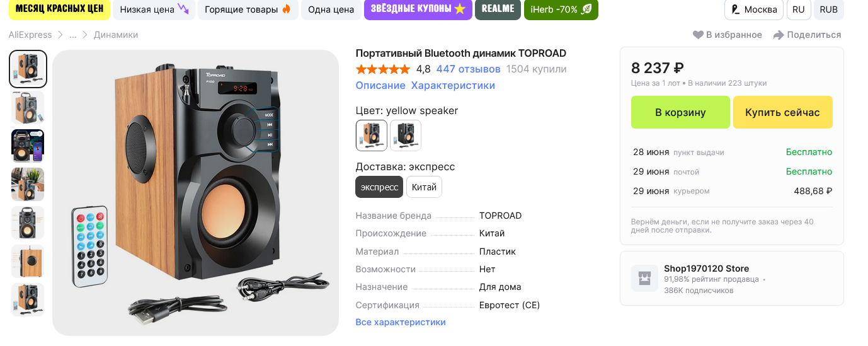Click the Moscow location pin icon

point(734,10)
